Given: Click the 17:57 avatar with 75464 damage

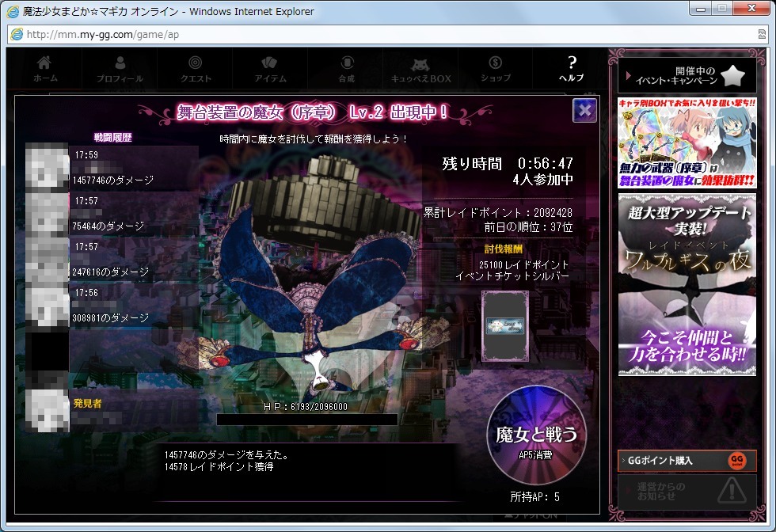Looking at the screenshot, I should [47, 214].
